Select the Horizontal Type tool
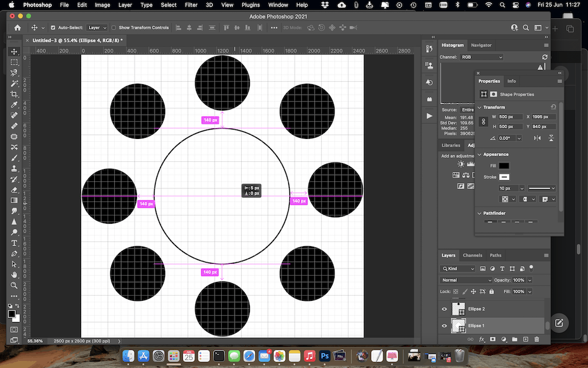This screenshot has height=368, width=588. click(14, 243)
